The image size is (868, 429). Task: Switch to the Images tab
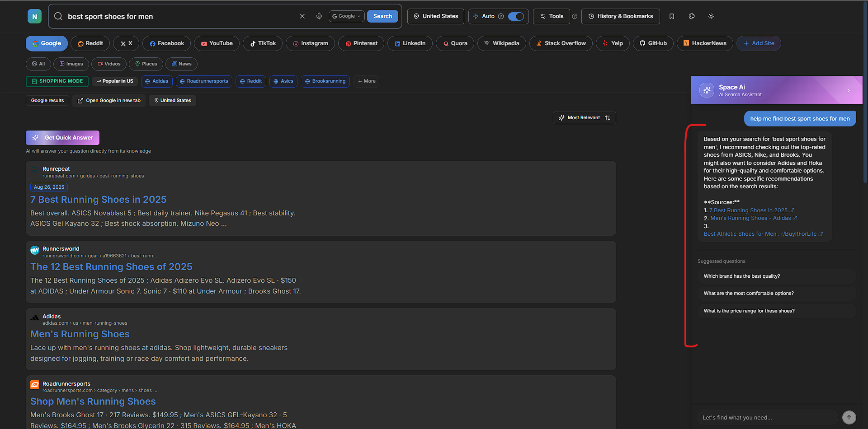pyautogui.click(x=71, y=64)
